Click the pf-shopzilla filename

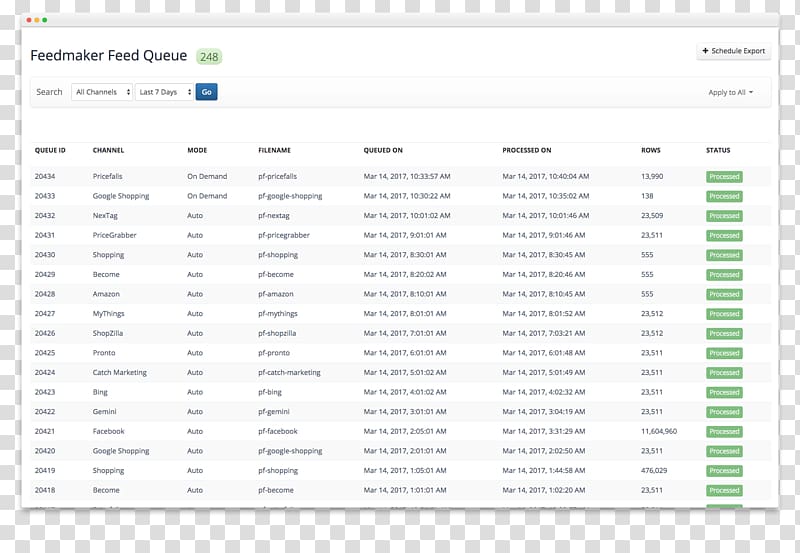(277, 333)
